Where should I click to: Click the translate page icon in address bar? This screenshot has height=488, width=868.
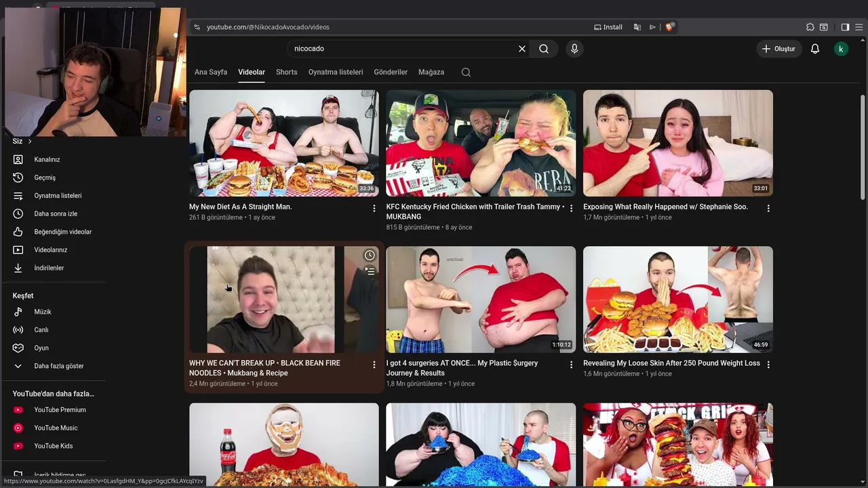(x=637, y=27)
